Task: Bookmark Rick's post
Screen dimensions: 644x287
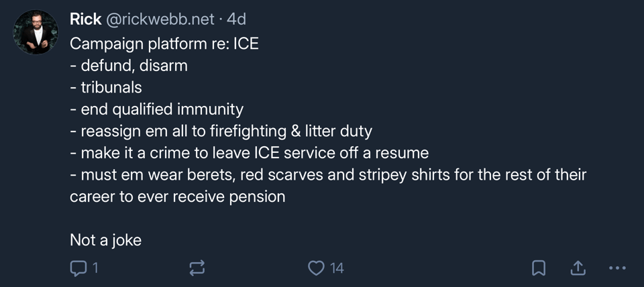Action: [537, 268]
